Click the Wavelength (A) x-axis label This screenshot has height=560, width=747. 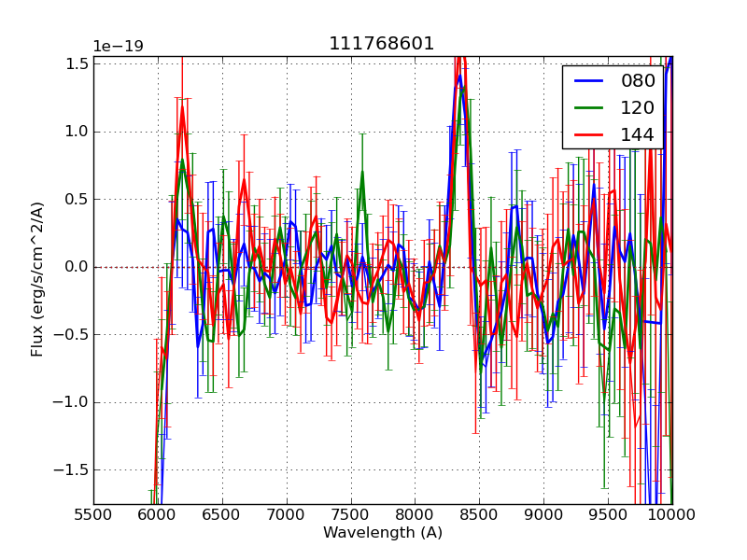pyautogui.click(x=383, y=533)
